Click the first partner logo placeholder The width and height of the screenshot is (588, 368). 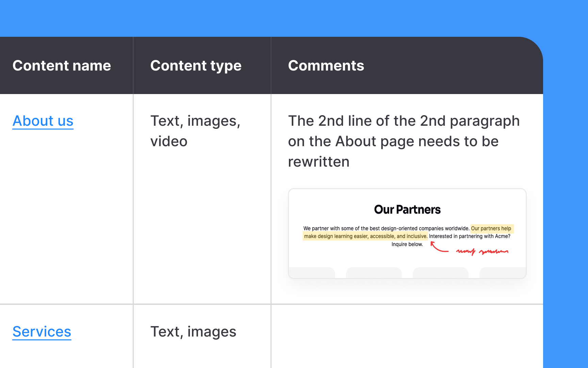coord(313,273)
